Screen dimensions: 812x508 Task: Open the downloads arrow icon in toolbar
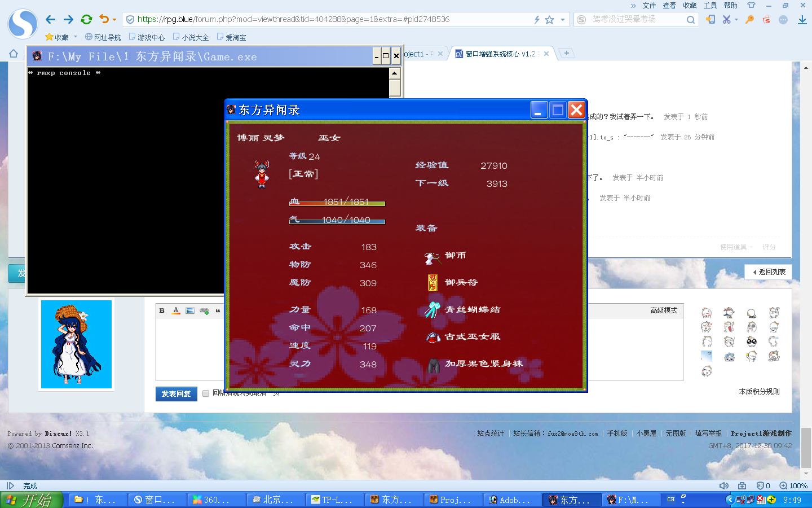[x=802, y=19]
